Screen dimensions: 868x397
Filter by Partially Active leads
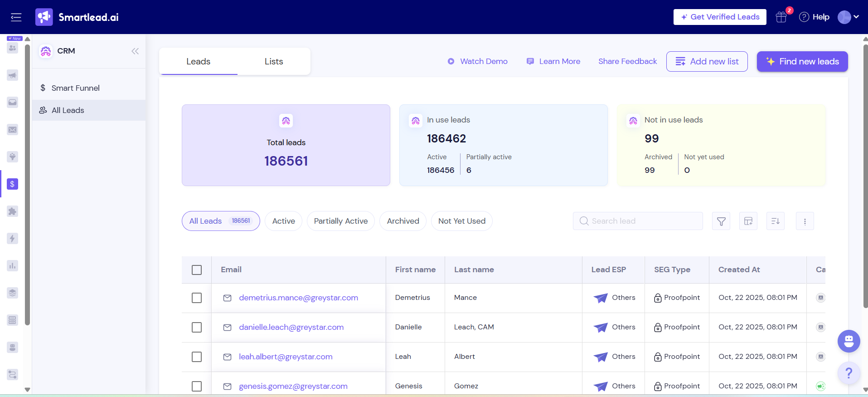(x=341, y=221)
